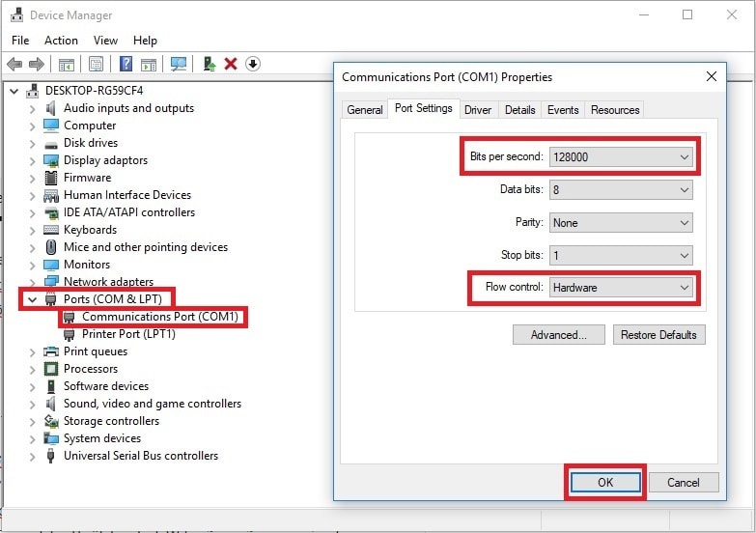Expand Universal Serial Bus controllers
Viewport: 756px width, 533px height.
[32, 457]
